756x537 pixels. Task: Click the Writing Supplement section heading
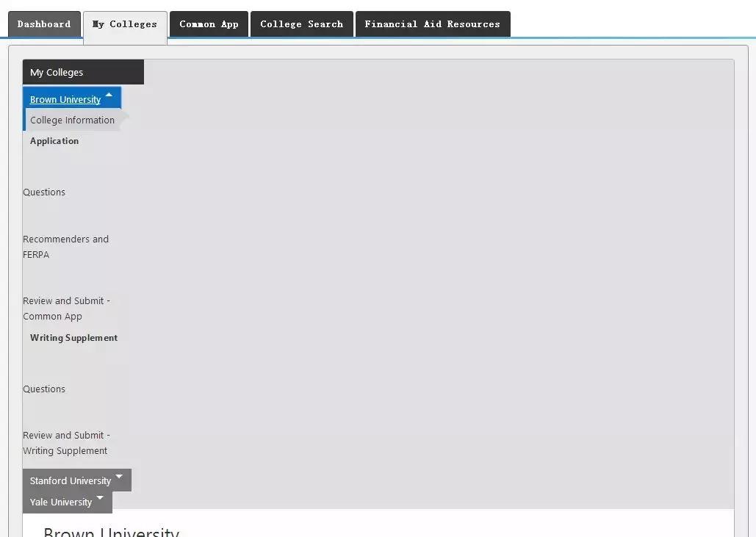pos(73,337)
